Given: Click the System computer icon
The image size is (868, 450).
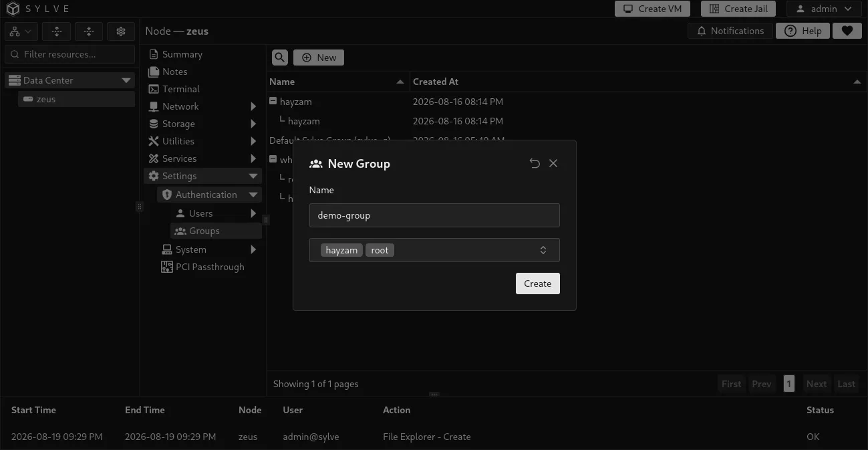Looking at the screenshot, I should tap(167, 249).
